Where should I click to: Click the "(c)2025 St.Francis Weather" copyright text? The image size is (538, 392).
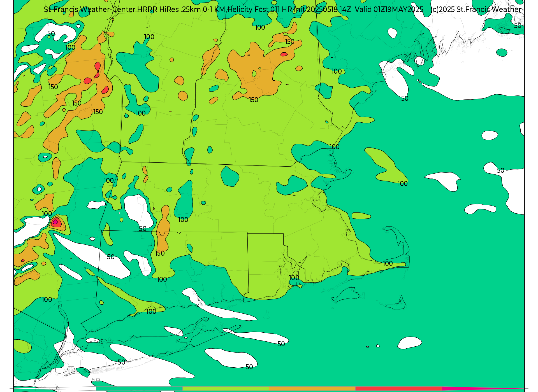(x=476, y=10)
